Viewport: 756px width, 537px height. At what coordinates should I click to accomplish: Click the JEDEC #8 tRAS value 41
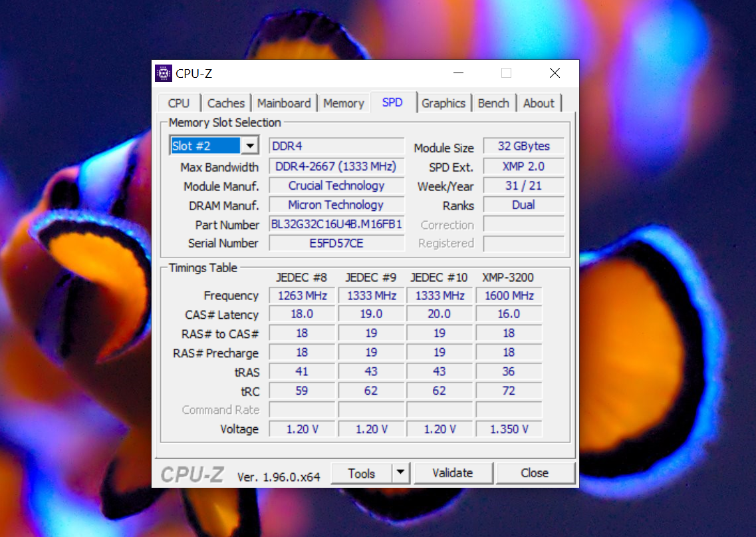tap(303, 371)
